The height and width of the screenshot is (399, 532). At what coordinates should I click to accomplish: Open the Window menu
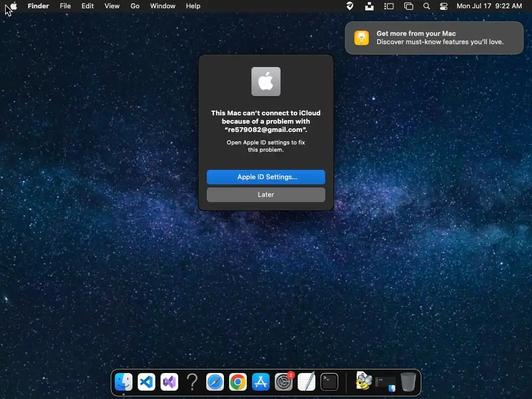(163, 6)
